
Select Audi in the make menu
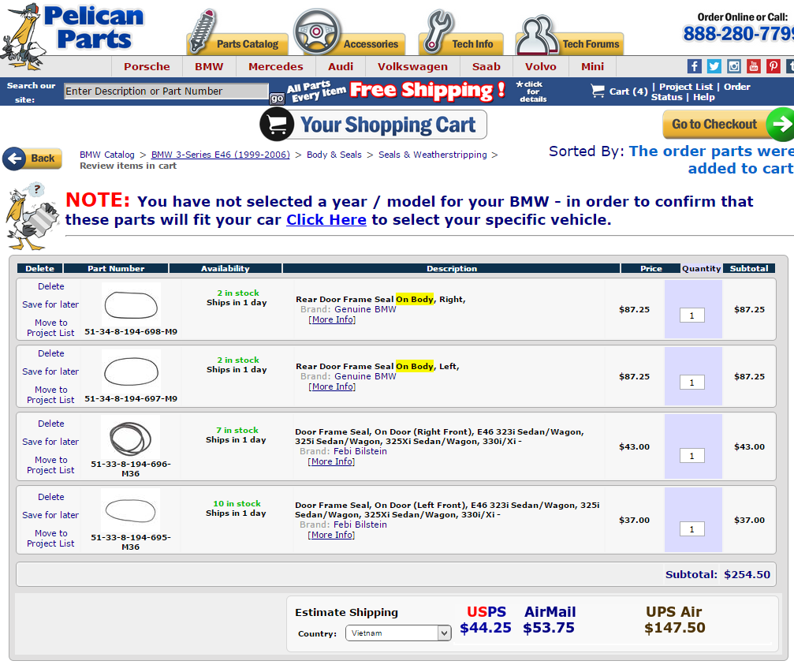pos(341,66)
